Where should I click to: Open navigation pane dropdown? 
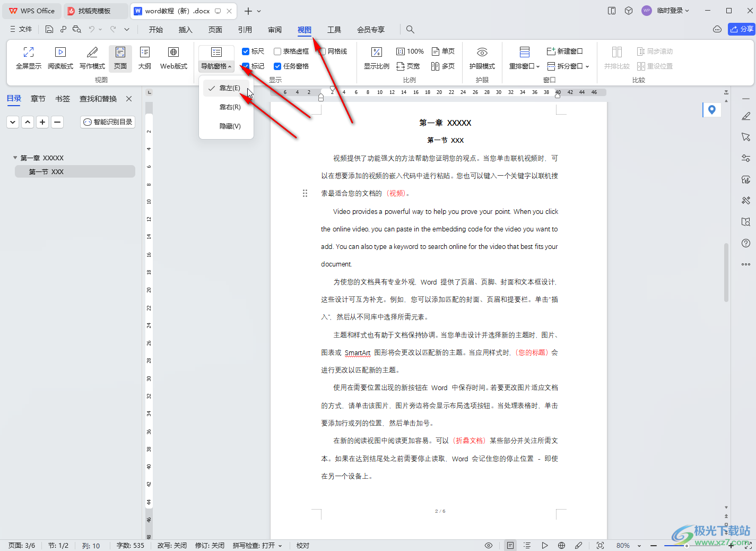[216, 66]
